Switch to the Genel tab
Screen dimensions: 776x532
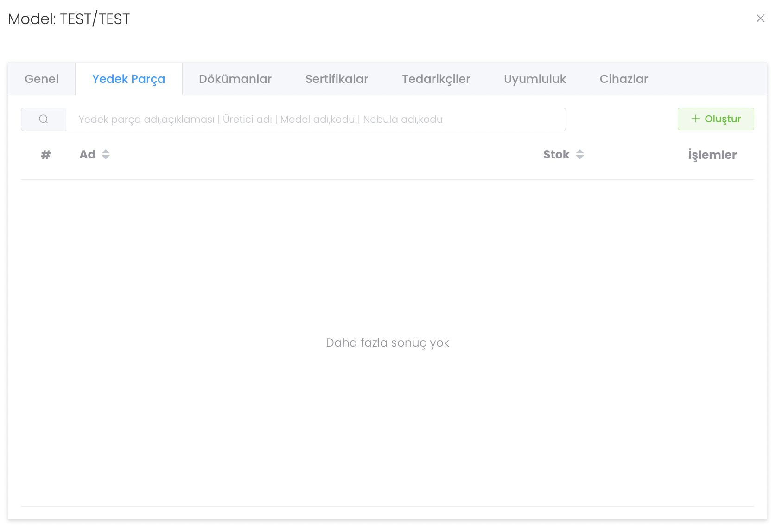tap(42, 79)
